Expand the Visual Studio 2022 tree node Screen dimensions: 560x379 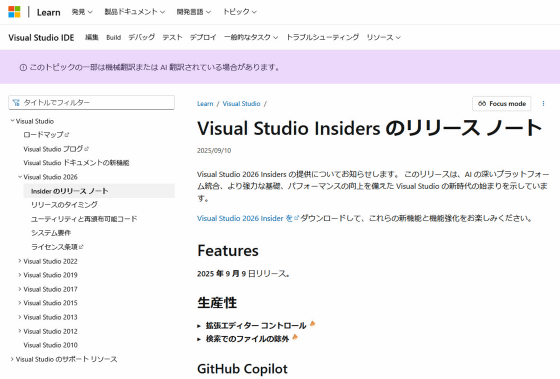20,261
